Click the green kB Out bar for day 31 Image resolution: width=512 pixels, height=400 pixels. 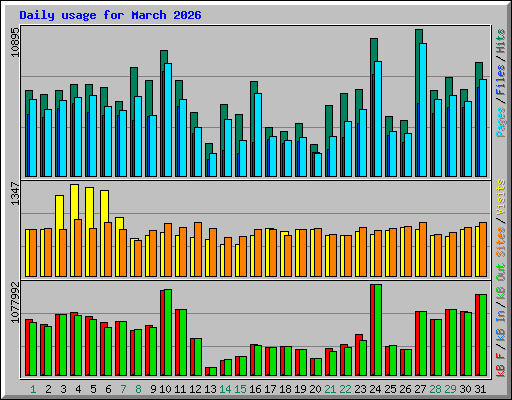pyautogui.click(x=483, y=335)
